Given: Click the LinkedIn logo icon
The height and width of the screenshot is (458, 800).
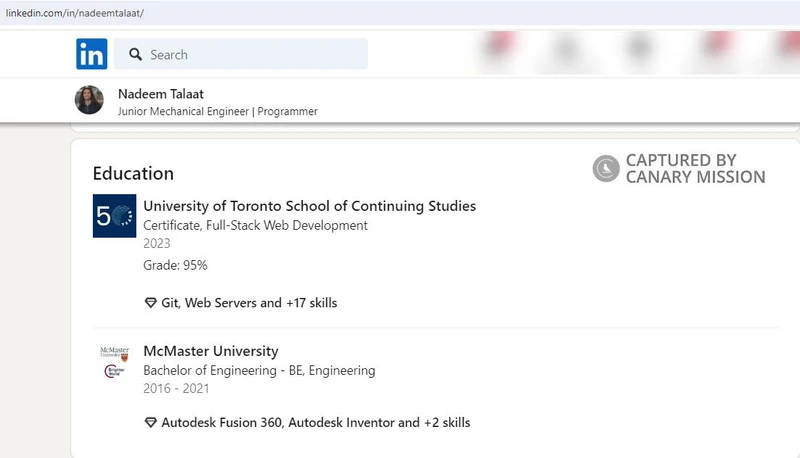Looking at the screenshot, I should click(92, 54).
